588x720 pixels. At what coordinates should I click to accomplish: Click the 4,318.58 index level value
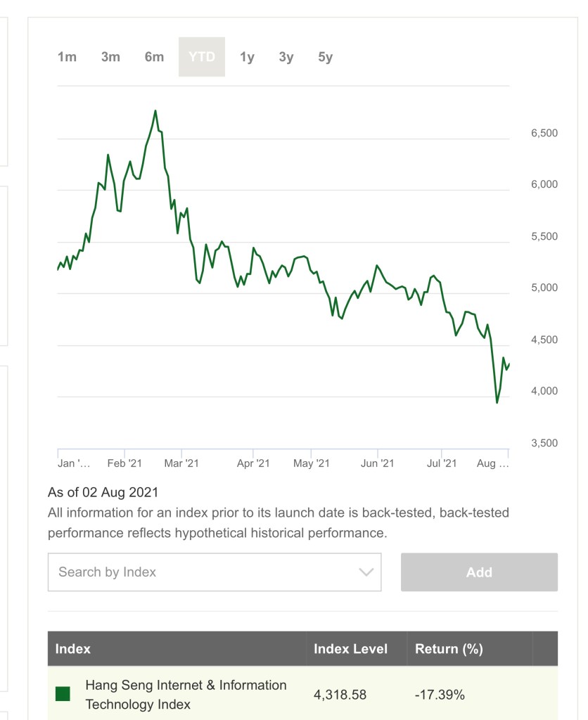pyautogui.click(x=340, y=695)
